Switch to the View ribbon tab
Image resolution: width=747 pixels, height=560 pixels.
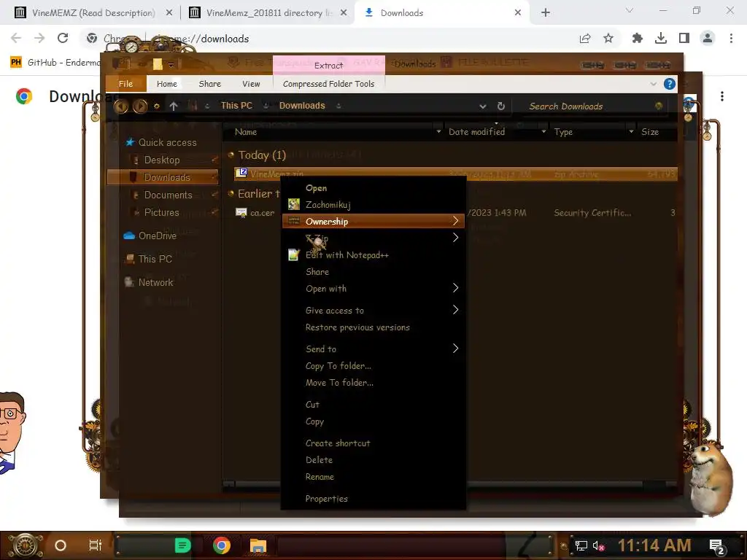pos(251,84)
